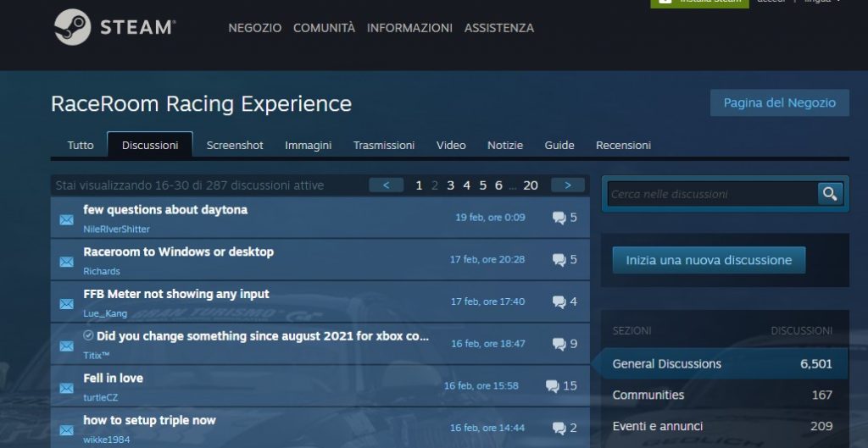
Task: Go to page 4 of discussions
Action: point(467,185)
